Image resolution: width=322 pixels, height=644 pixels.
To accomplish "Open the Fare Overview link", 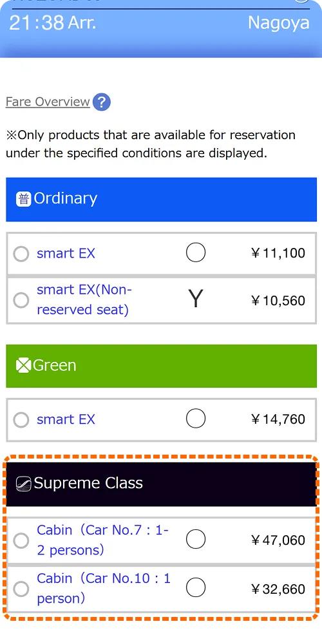I will point(48,102).
